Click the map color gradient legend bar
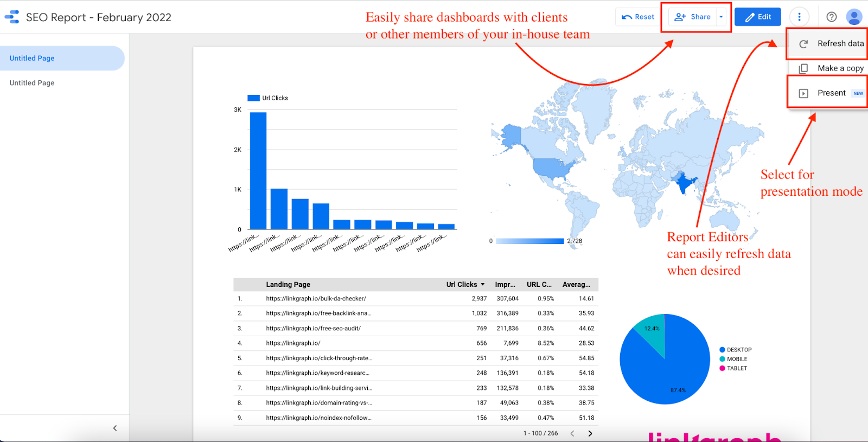 coord(529,241)
